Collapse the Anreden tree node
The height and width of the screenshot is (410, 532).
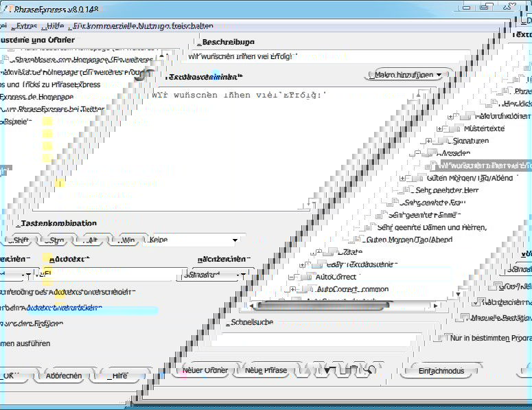pos(417,153)
